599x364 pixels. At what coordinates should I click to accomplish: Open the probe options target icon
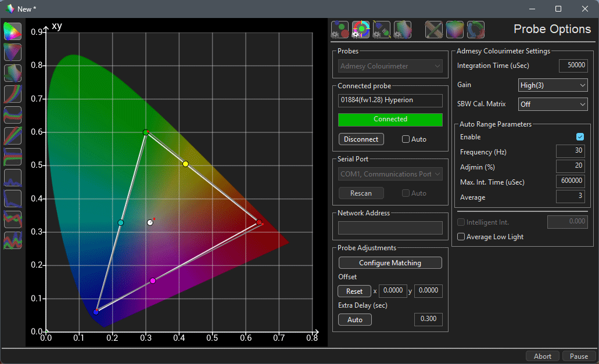(361, 29)
